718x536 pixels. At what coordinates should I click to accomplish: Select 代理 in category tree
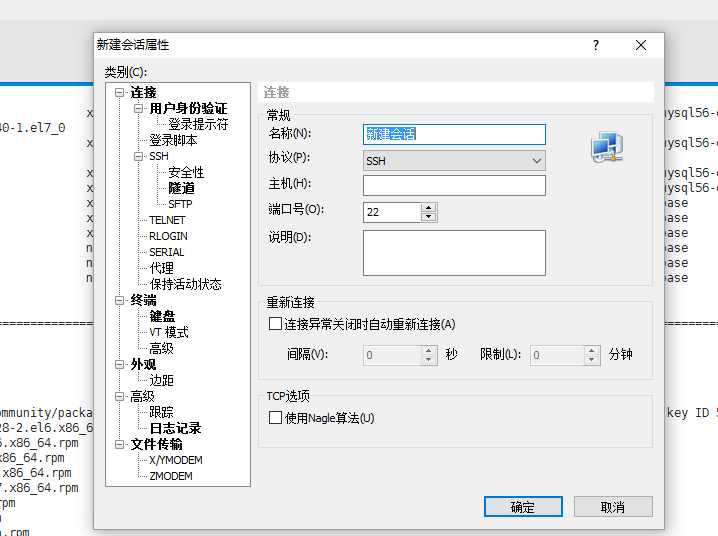[x=161, y=268]
